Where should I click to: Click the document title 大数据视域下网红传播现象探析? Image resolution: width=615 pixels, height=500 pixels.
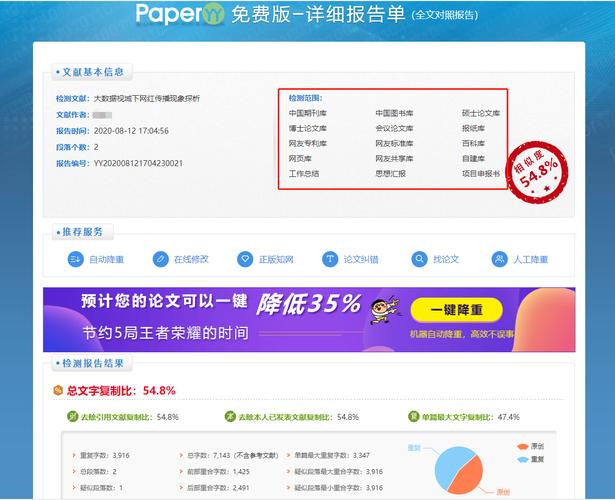coord(147,98)
